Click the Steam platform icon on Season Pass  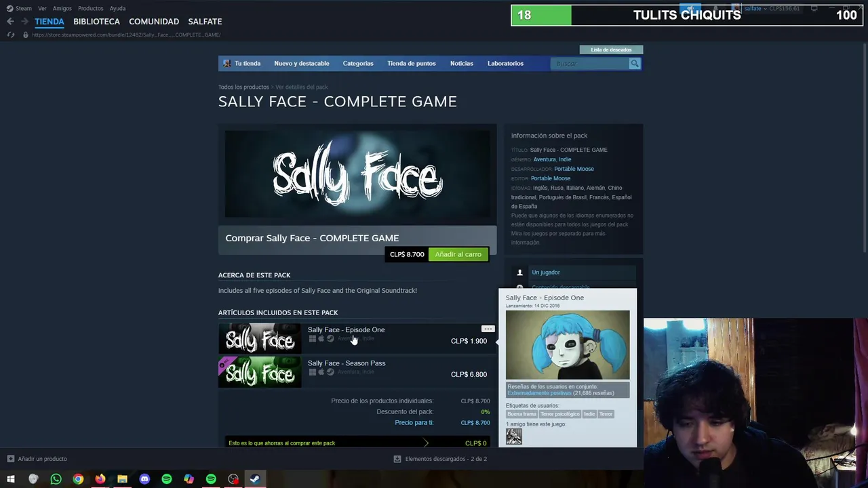[x=330, y=372]
